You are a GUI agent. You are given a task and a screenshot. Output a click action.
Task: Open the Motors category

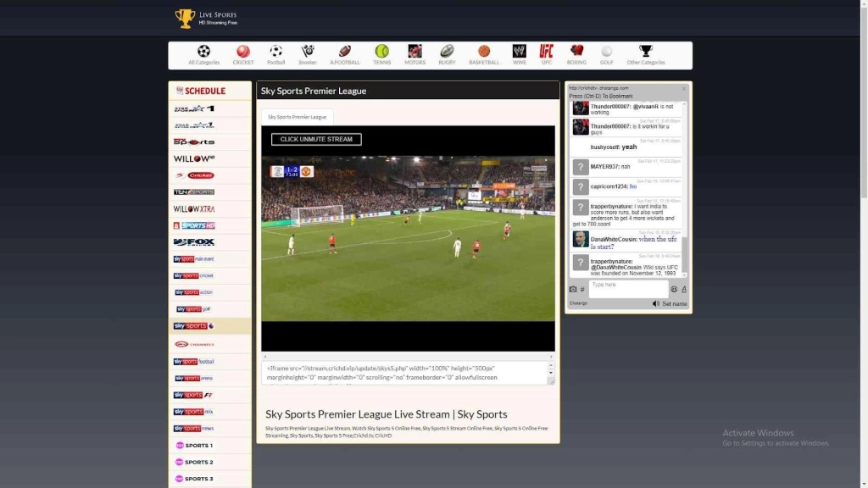(x=415, y=55)
